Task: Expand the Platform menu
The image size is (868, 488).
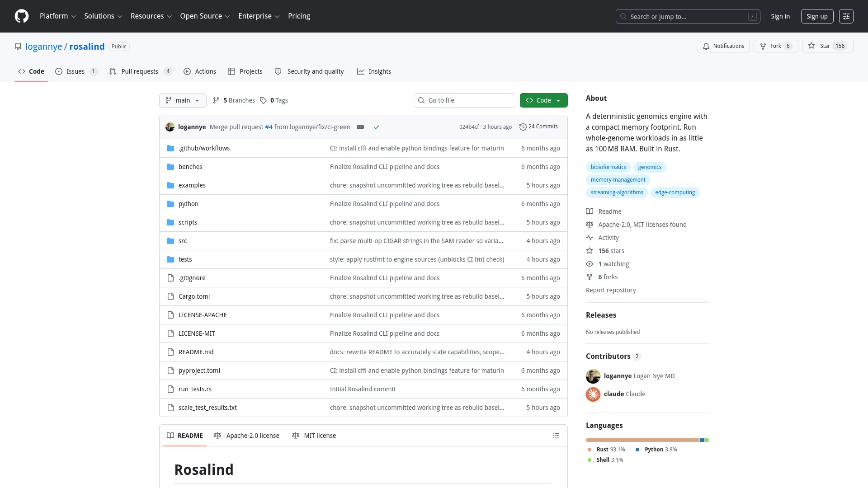Action: tap(58, 16)
